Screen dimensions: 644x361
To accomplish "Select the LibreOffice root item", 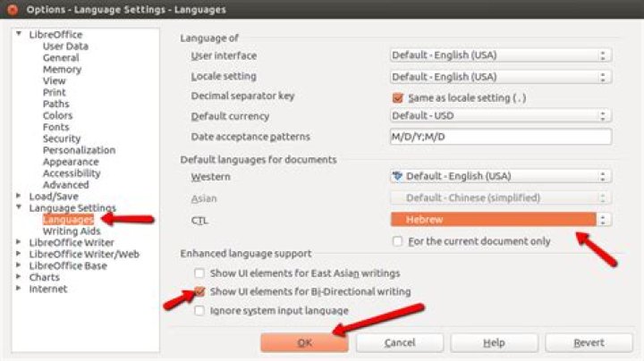I will tap(55, 35).
